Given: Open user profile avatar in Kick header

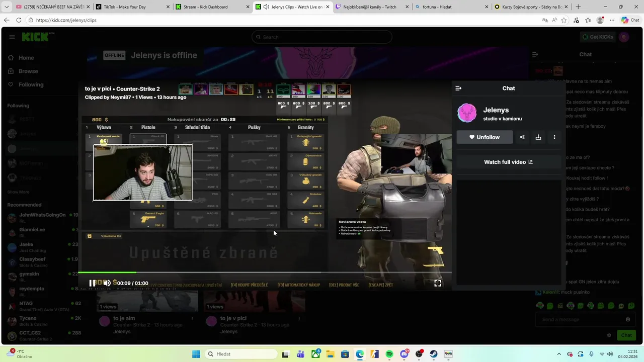Looking at the screenshot, I should (624, 37).
